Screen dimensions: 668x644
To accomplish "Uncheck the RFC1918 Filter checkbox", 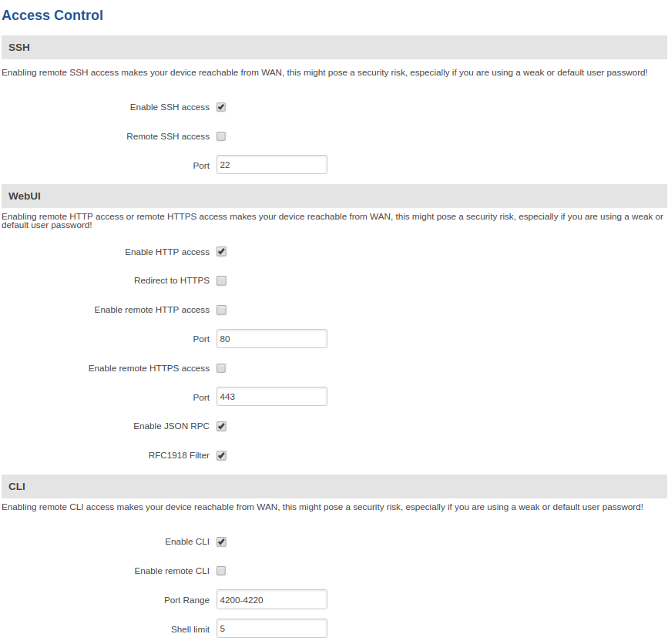I will point(221,455).
